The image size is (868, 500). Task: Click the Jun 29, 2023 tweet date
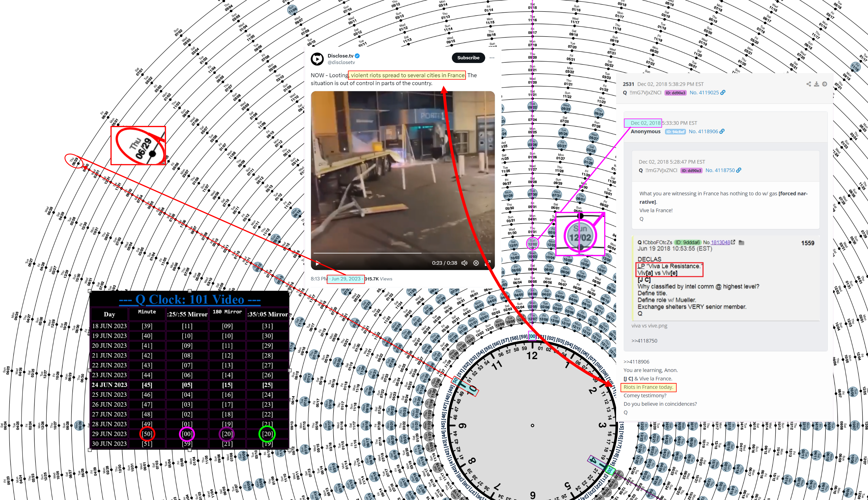(x=346, y=279)
